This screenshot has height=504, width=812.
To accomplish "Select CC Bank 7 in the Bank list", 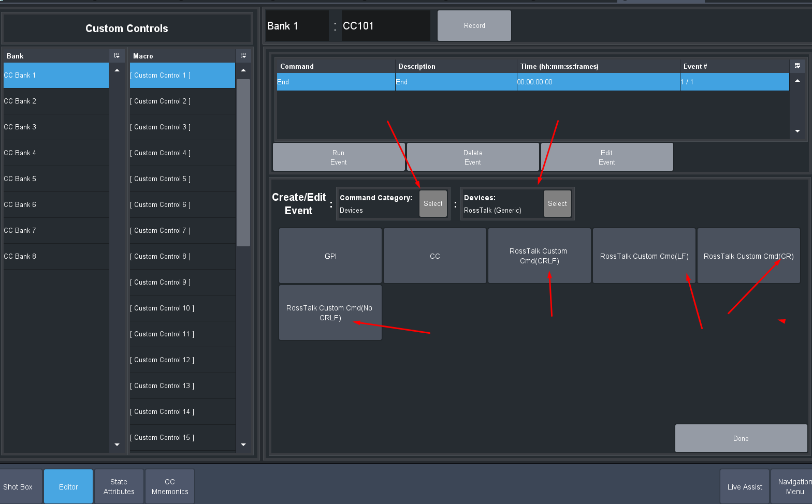I will click(x=56, y=231).
